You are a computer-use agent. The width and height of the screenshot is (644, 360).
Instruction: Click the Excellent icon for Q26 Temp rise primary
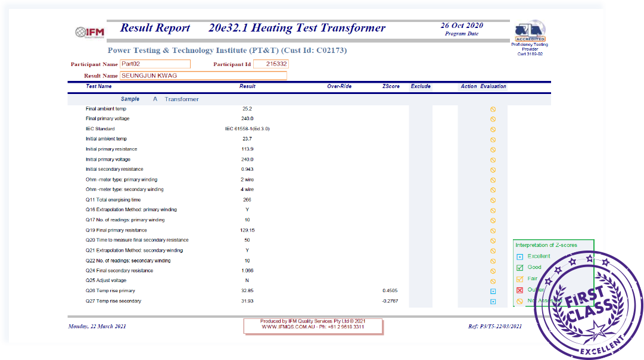pyautogui.click(x=493, y=292)
